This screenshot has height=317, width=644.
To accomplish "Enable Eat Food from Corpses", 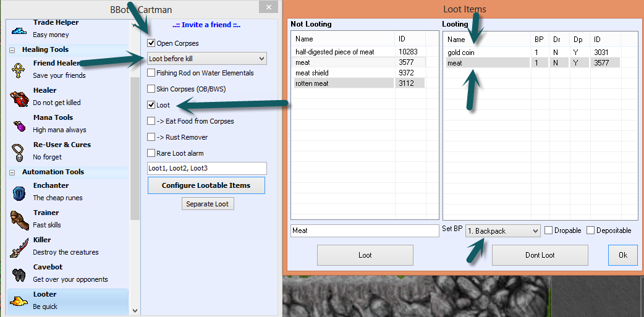I will [x=151, y=121].
